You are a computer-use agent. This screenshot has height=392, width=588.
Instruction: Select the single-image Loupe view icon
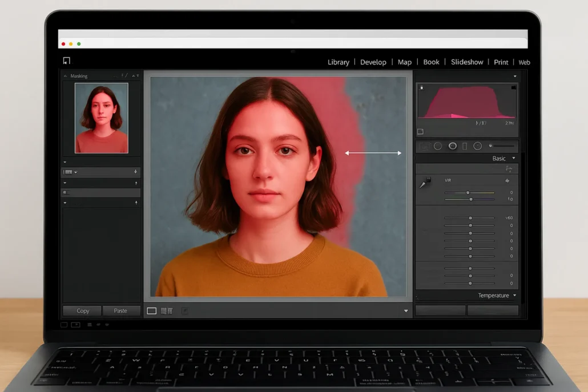[151, 310]
